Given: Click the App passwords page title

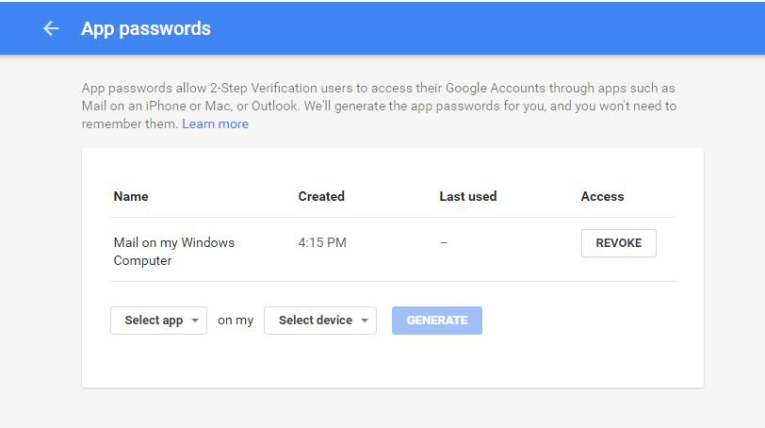Looking at the screenshot, I should coord(146,29).
